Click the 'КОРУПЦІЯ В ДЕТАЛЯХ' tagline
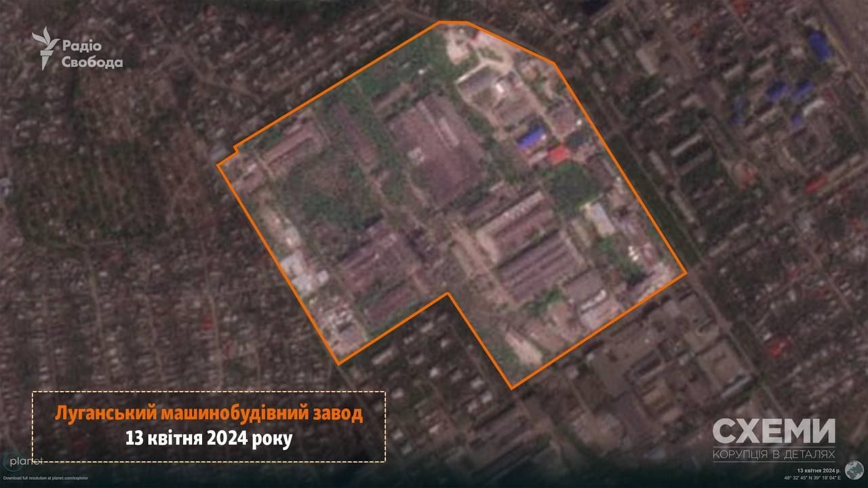Screen dimensions: 868x488 pyautogui.click(x=774, y=453)
